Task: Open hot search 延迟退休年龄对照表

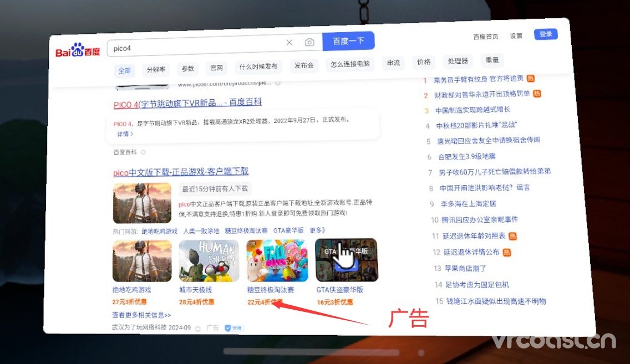Action: (474, 236)
